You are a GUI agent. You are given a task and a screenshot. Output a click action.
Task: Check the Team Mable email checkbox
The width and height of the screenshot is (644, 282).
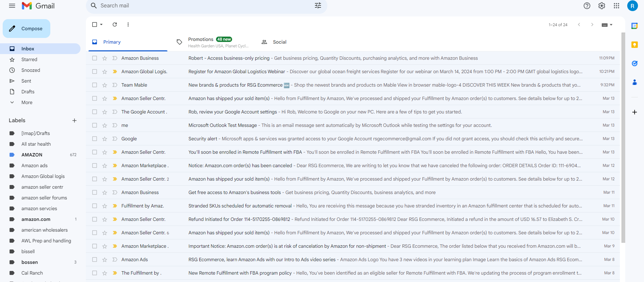point(95,85)
